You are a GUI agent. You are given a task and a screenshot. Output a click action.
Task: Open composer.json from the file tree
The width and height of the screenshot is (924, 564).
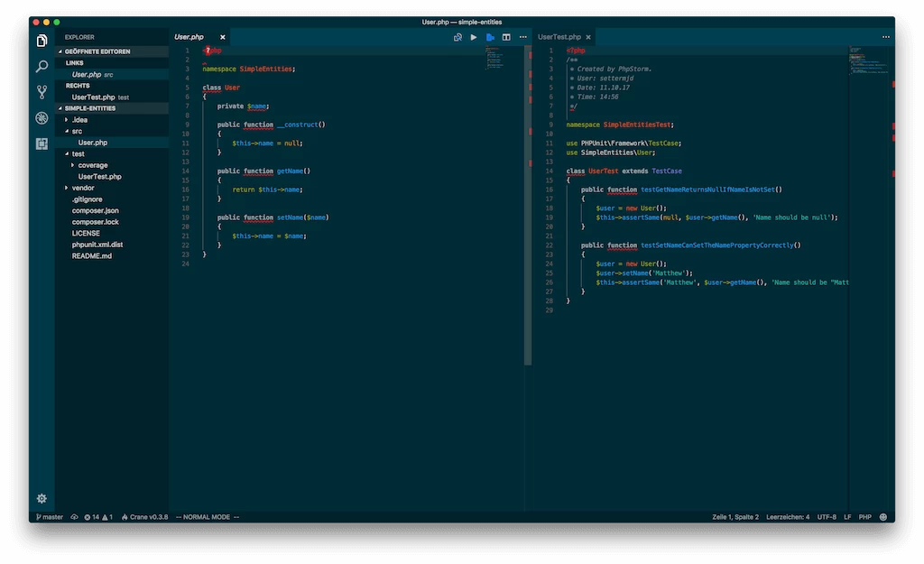[95, 210]
